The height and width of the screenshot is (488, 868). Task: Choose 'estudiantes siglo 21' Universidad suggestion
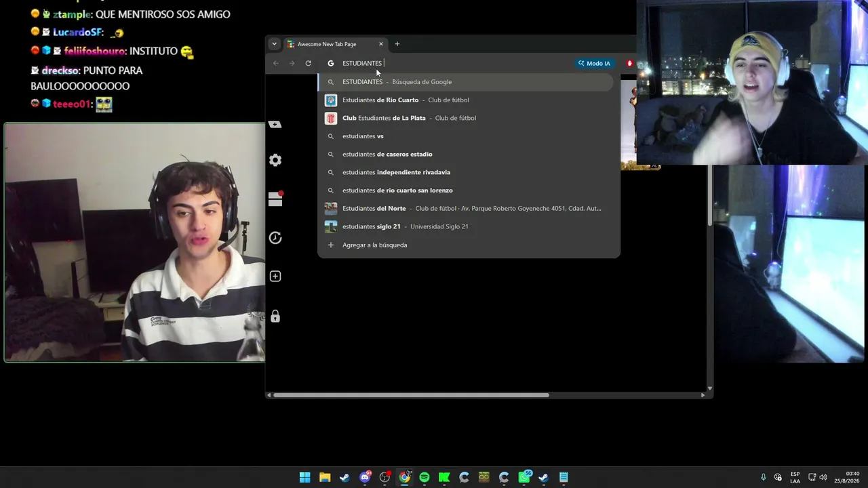[466, 226]
